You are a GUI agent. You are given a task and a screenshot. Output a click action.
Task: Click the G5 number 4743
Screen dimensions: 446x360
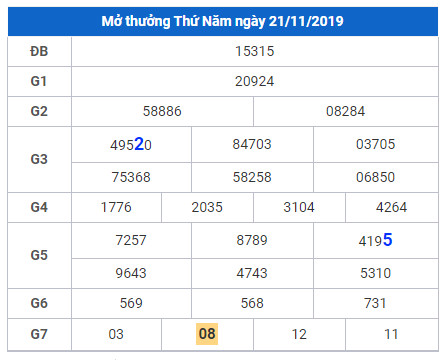[x=252, y=273]
